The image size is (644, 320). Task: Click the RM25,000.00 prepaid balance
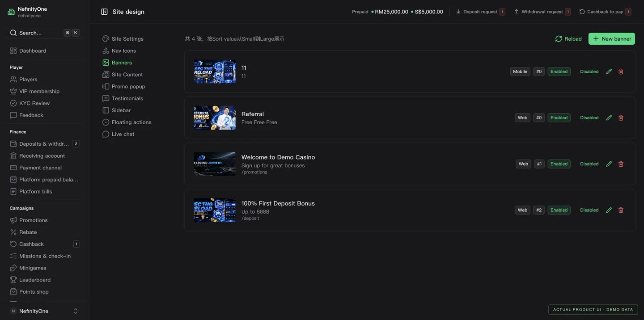coord(391,12)
